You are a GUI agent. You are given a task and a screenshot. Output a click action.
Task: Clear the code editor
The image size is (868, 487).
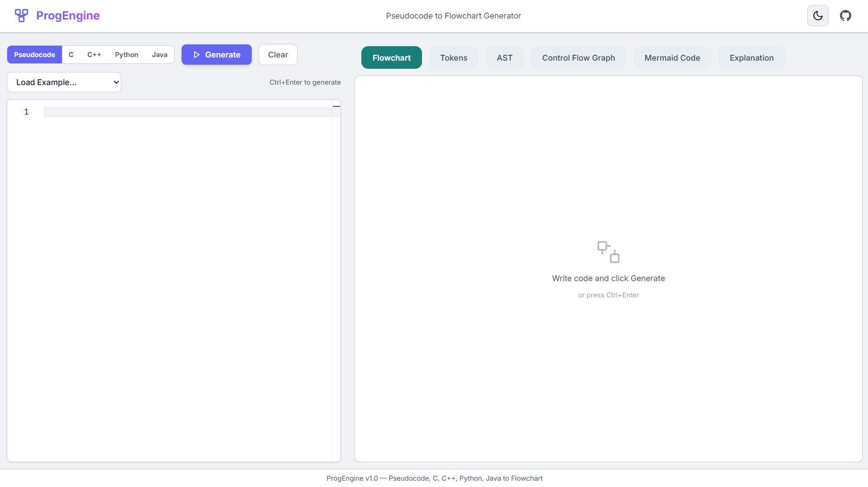coord(278,55)
